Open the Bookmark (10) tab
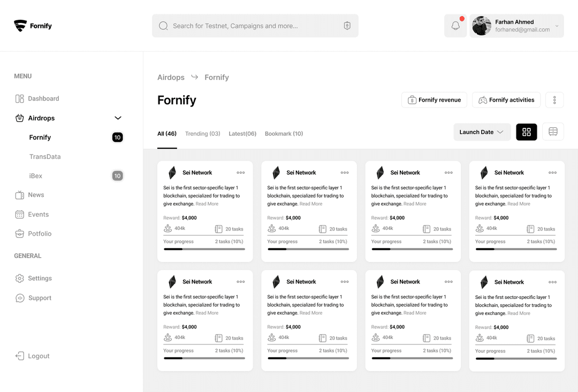This screenshot has width=578, height=392. pos(284,133)
